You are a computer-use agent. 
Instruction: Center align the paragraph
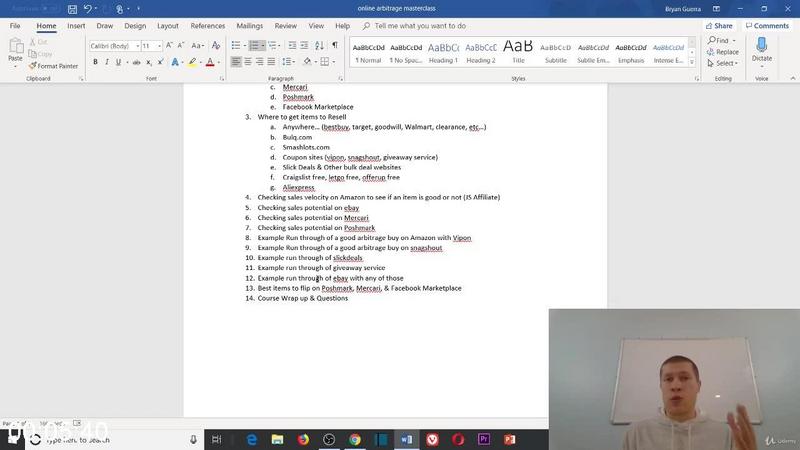pos(247,62)
